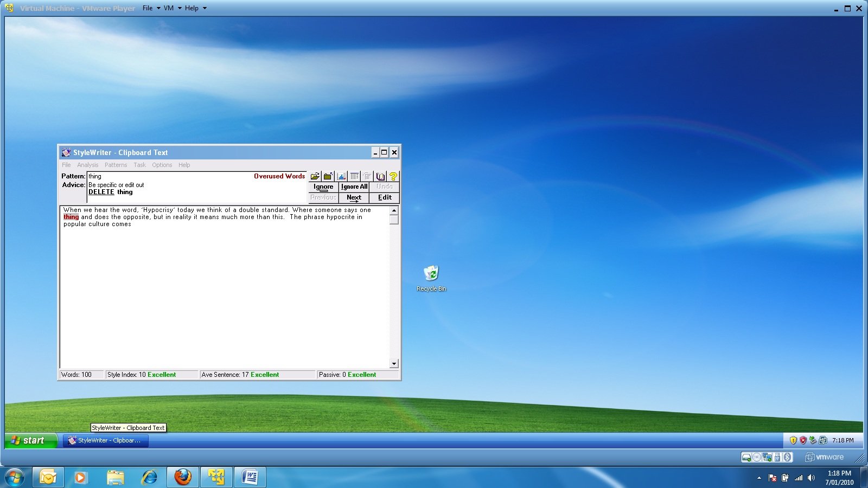Click the Action Center flag tray icon
This screenshot has height=488, width=868.
tap(773, 478)
